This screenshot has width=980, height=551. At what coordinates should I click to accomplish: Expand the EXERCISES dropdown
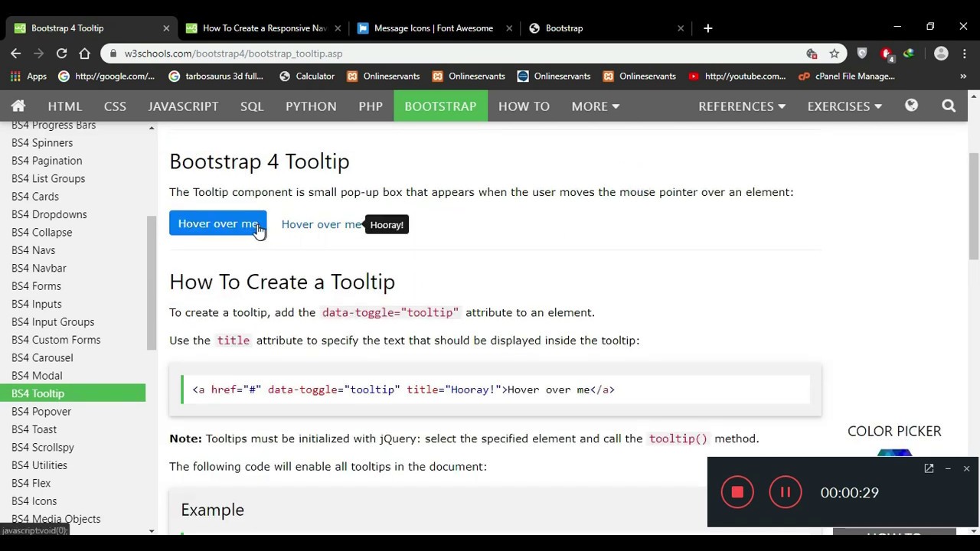pos(844,106)
